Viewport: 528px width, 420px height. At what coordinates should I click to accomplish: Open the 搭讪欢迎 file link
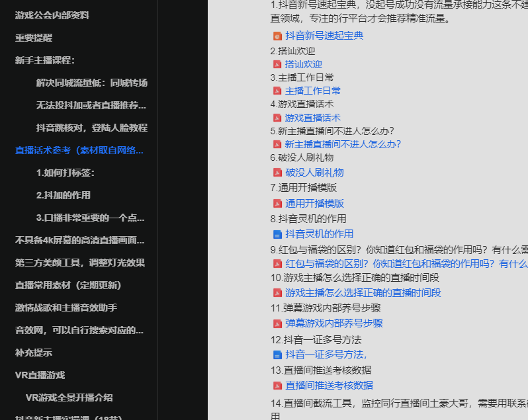304,64
